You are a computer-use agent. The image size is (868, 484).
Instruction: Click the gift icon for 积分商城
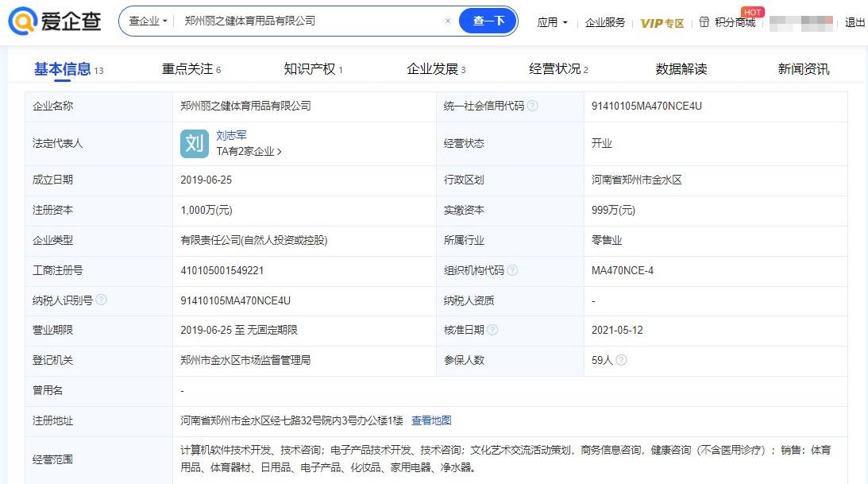tap(704, 22)
